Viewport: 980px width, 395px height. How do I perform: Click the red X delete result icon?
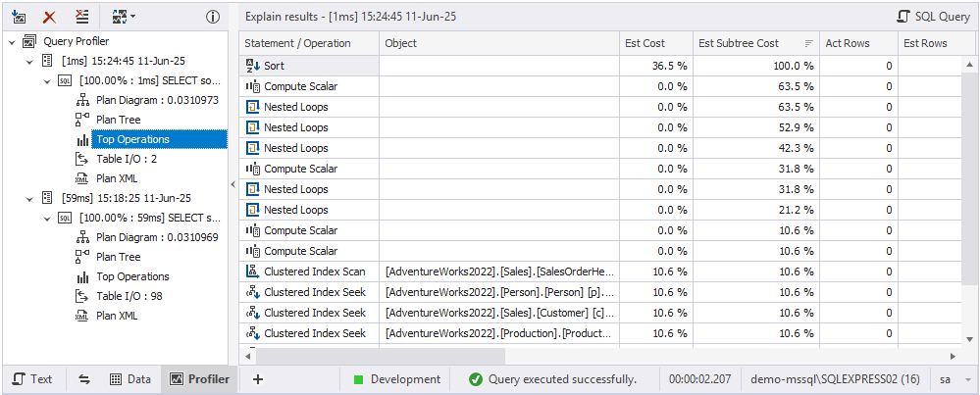pos(49,17)
